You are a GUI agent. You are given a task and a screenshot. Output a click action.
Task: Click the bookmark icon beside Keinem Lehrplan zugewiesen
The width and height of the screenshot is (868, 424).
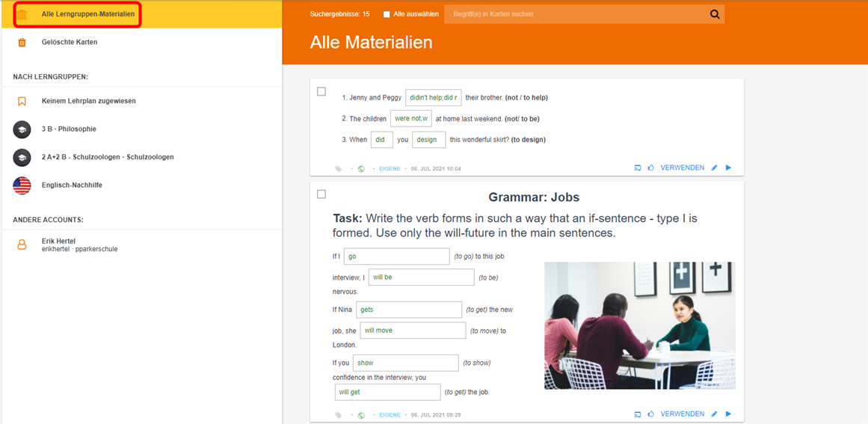(x=22, y=101)
